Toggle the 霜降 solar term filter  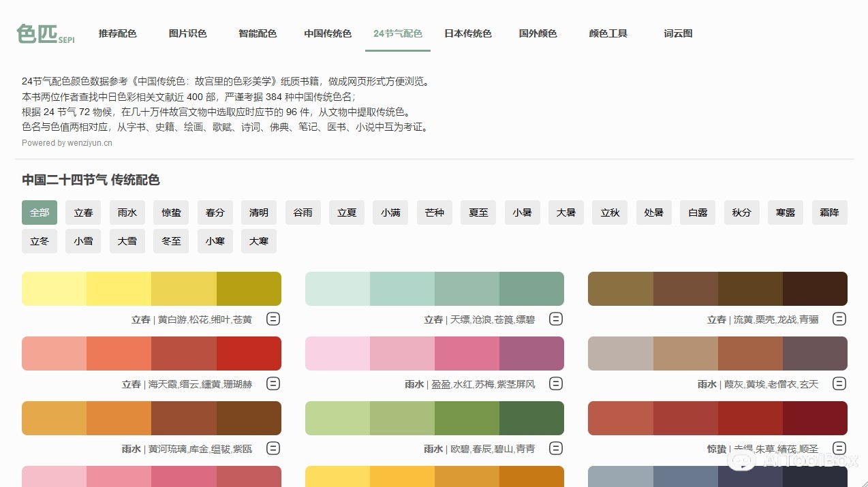tap(829, 212)
